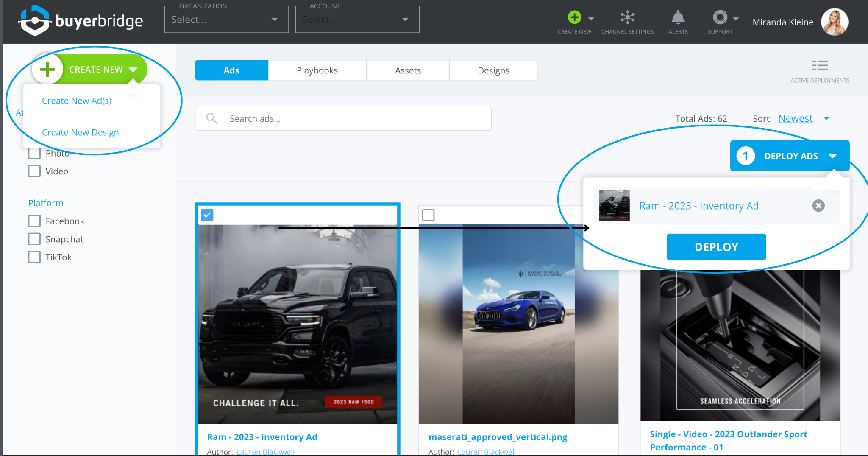This screenshot has height=456, width=868.
Task: Expand the DEPLOY ADS dropdown arrow
Action: [832, 156]
